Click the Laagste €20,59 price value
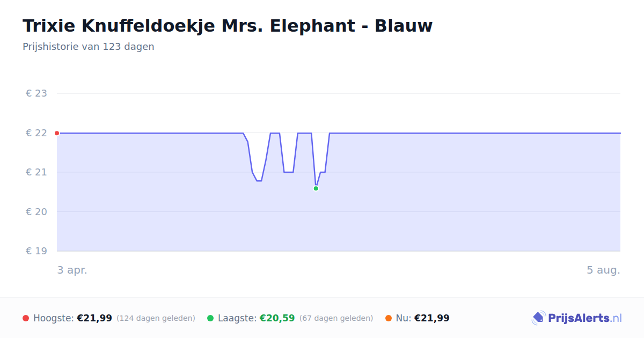 (277, 318)
